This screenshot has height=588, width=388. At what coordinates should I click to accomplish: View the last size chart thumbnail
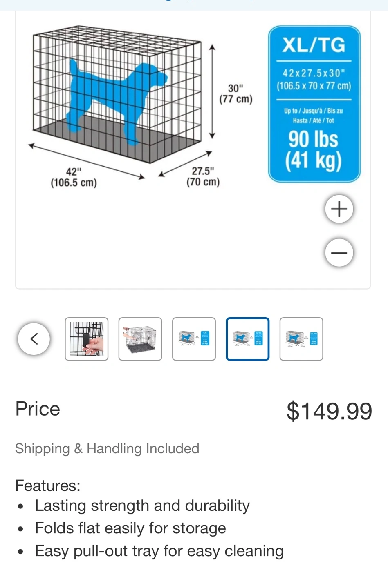(301, 339)
